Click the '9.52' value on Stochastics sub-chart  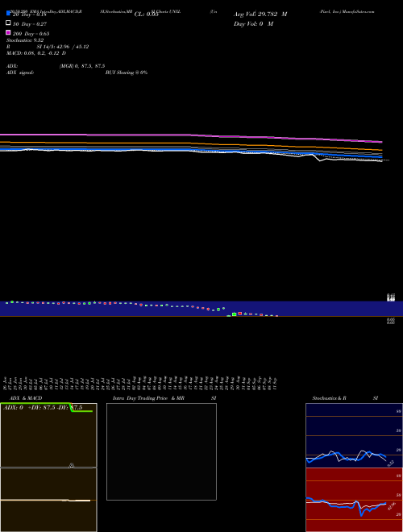tap(390, 463)
